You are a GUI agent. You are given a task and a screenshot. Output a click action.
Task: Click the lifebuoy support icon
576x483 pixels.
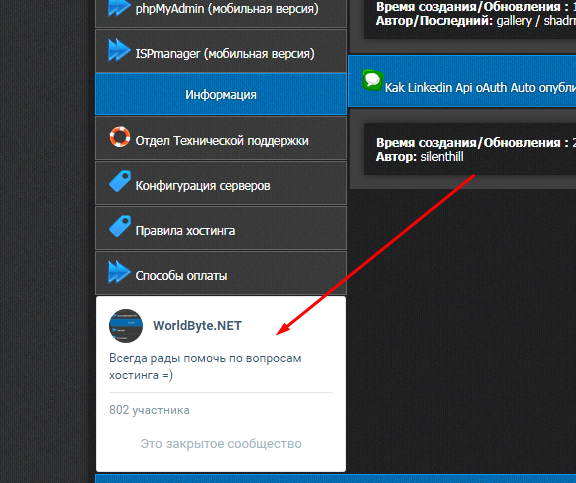(x=120, y=137)
